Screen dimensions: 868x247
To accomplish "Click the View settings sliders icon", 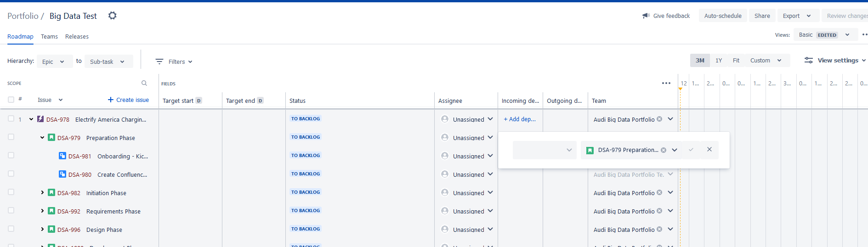I will [809, 60].
